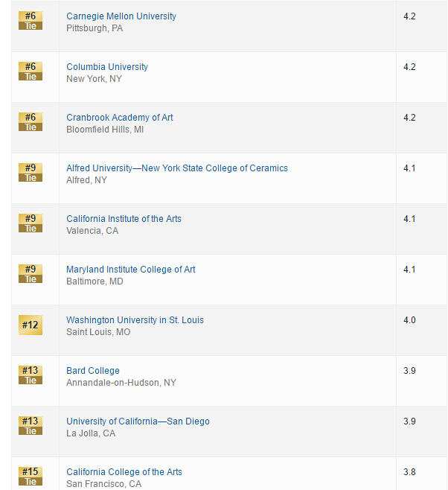Viewport: 448px width, 490px height.
Task: Click #6 Tie badge beside Carnegie Mellon
Action: coord(31,21)
